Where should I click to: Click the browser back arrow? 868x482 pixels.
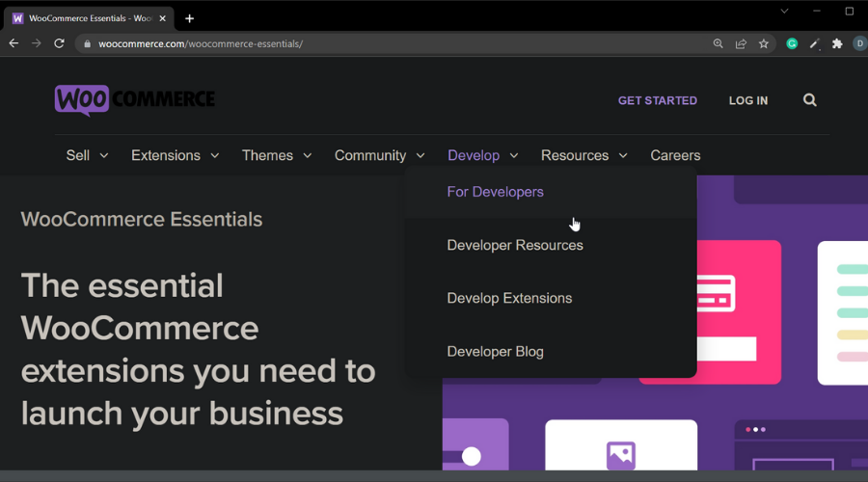14,43
